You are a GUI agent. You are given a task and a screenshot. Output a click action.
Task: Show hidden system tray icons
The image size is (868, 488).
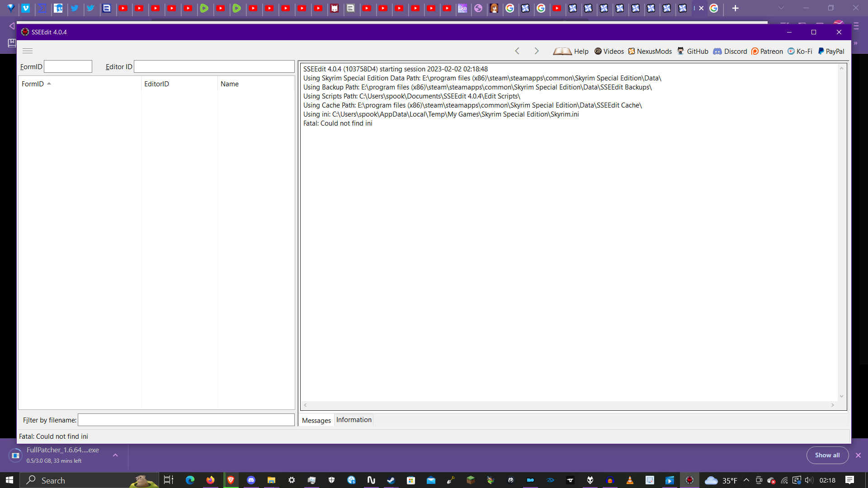point(746,480)
